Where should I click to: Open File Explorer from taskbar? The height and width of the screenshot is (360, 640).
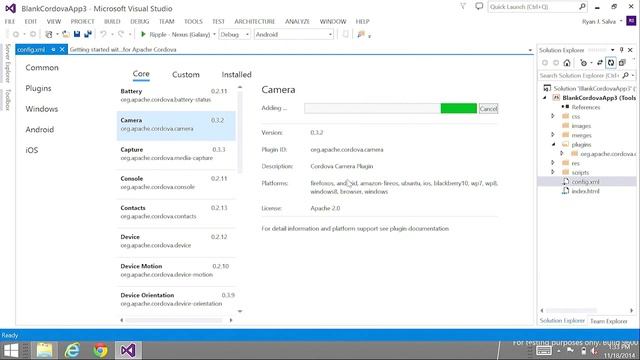coord(44,350)
